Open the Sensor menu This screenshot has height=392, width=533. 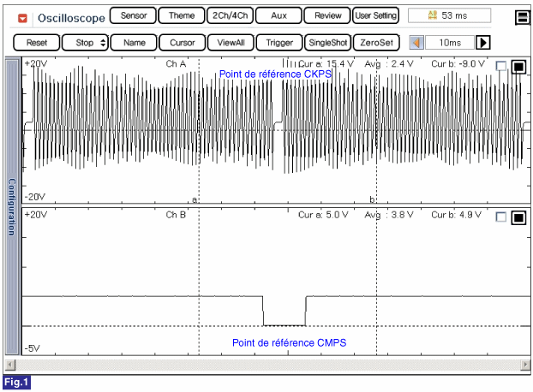coord(134,15)
